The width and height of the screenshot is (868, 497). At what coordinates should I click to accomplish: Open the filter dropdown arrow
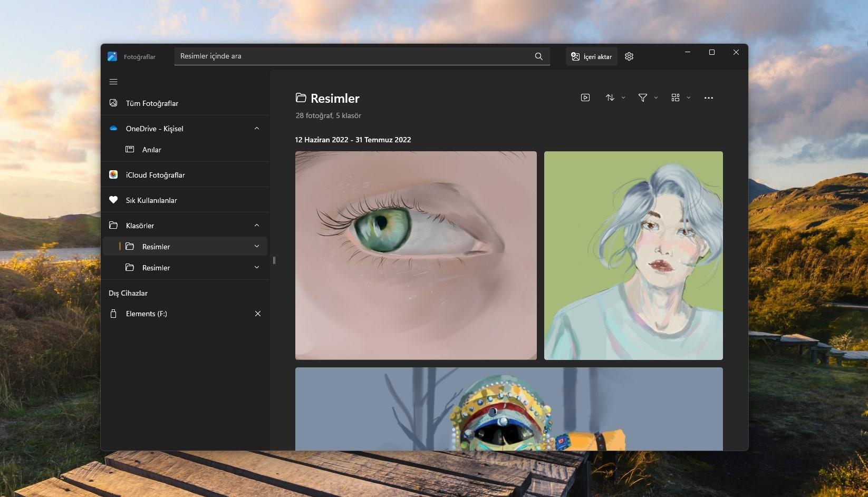[656, 98]
